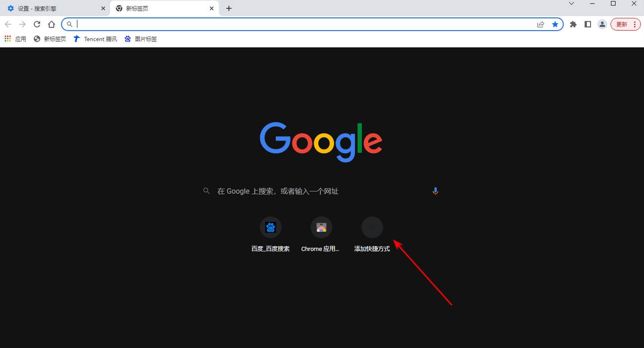Open the extensions puzzle icon
The width and height of the screenshot is (644, 348).
tap(574, 24)
